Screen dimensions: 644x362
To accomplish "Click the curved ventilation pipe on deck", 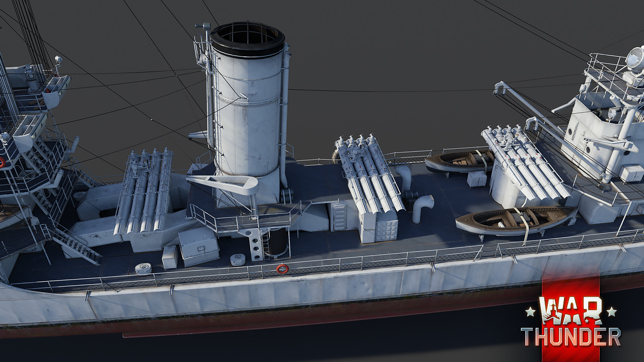I will pyautogui.click(x=422, y=208).
